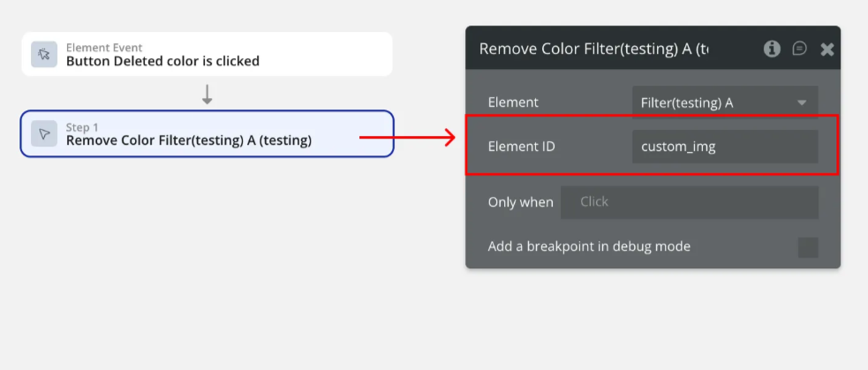Click the 'Add a breakpoint in debug mode' label
The width and height of the screenshot is (868, 370).
point(589,246)
